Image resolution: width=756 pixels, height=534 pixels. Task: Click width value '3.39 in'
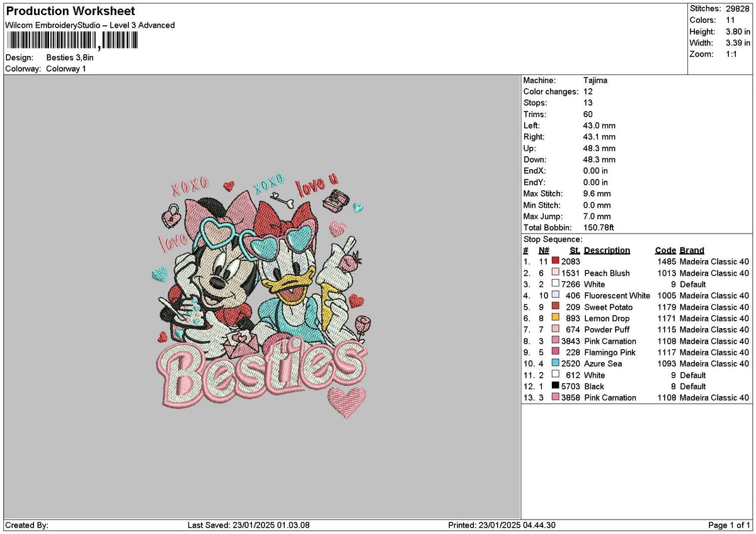tap(738, 43)
